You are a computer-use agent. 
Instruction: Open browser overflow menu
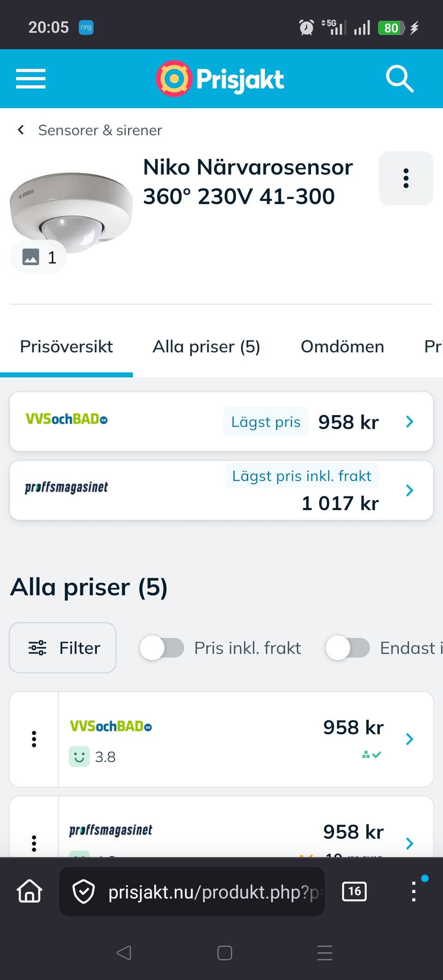(413, 891)
